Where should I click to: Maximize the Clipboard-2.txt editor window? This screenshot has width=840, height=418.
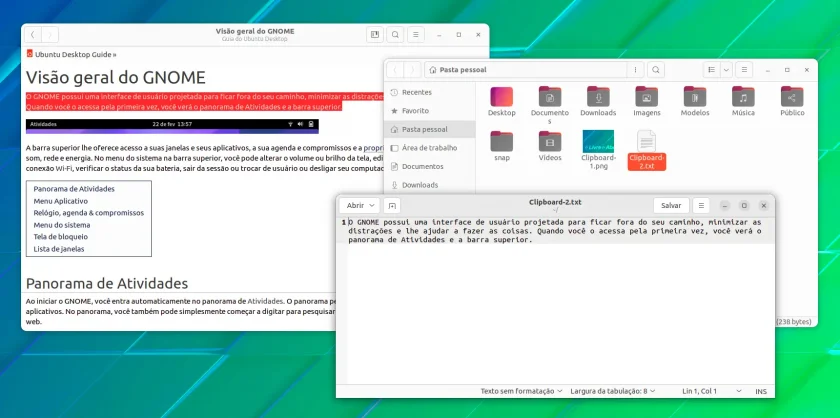[x=744, y=205]
